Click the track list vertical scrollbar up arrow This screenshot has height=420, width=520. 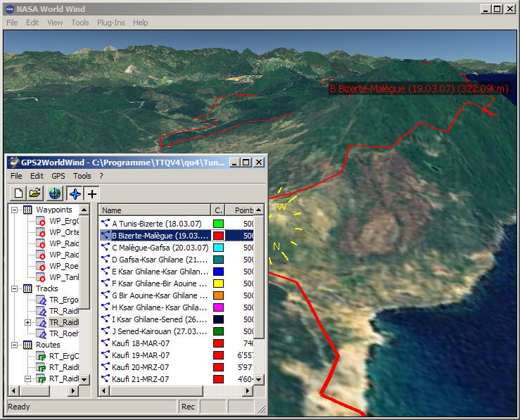(x=259, y=210)
